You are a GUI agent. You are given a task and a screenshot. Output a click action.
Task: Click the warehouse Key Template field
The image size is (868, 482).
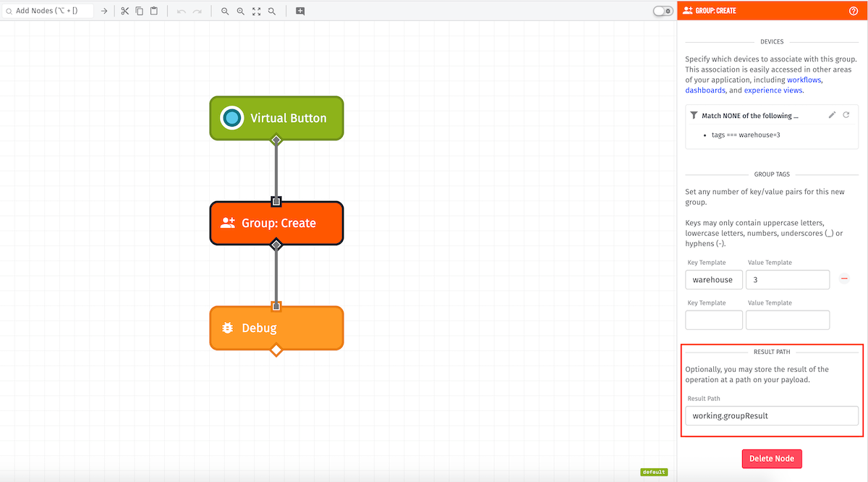coord(714,279)
